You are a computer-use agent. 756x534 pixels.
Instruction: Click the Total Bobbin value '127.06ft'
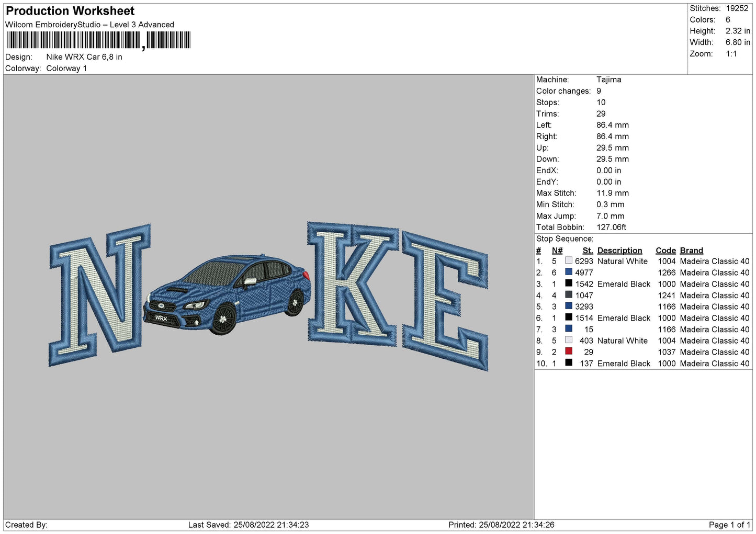(x=612, y=227)
